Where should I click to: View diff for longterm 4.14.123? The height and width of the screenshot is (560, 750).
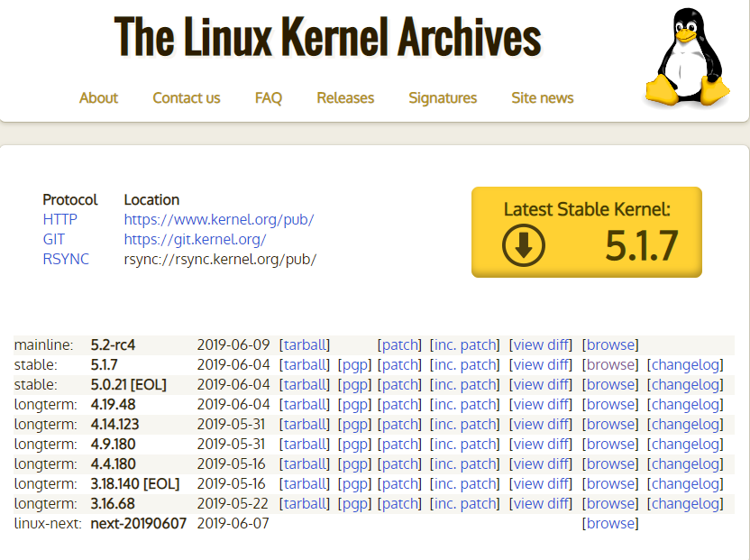[541, 424]
